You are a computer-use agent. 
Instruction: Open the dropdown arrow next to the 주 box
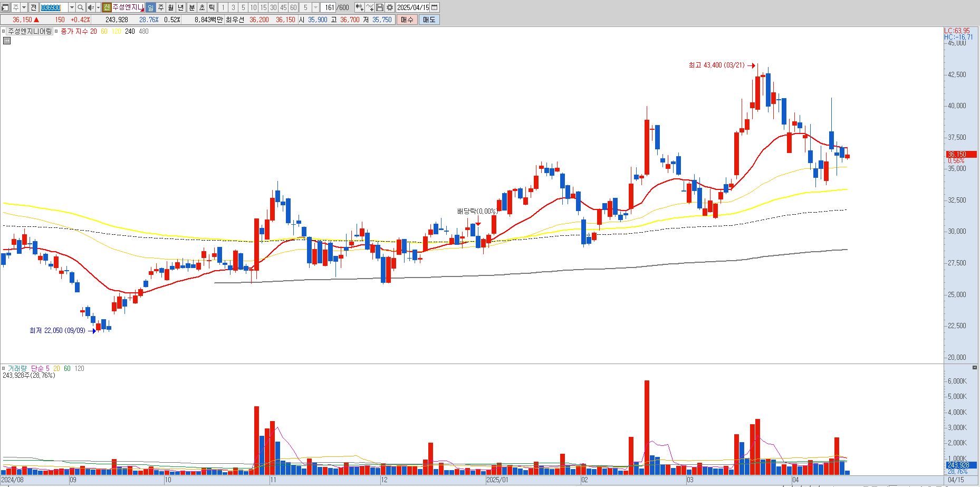point(24,7)
